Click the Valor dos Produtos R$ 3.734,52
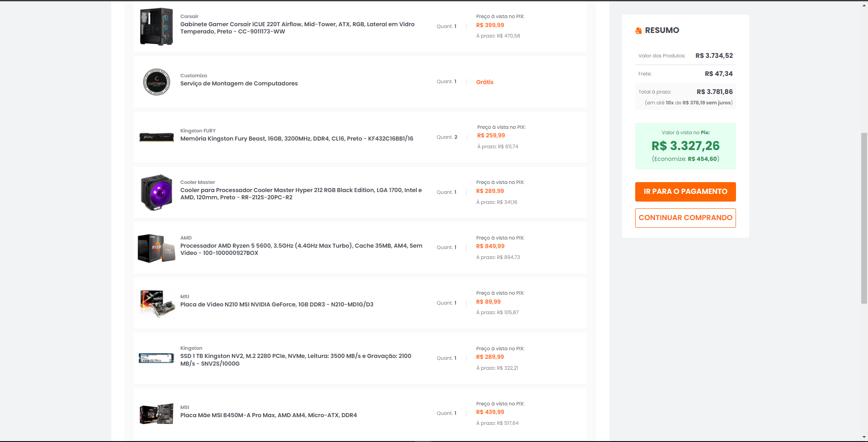 coord(714,56)
